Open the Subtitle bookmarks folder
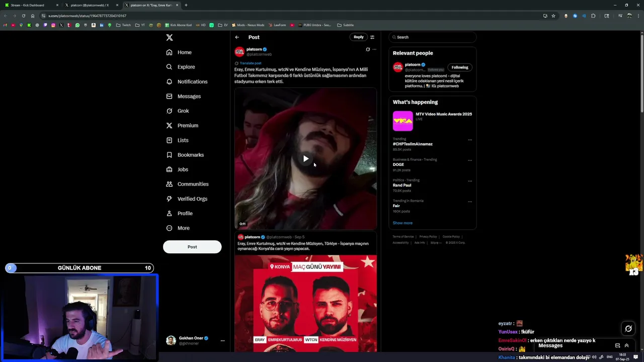This screenshot has height=362, width=644. tap(345, 25)
